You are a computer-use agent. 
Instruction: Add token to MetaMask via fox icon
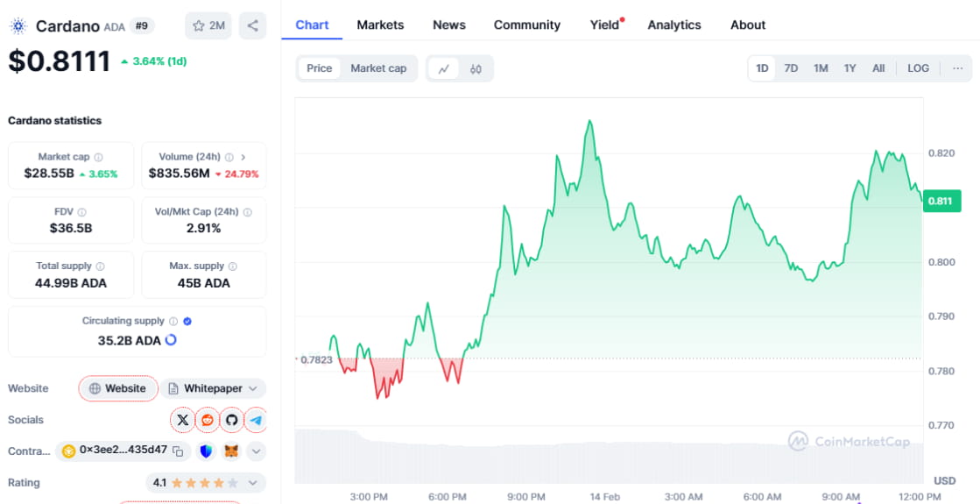click(x=231, y=451)
